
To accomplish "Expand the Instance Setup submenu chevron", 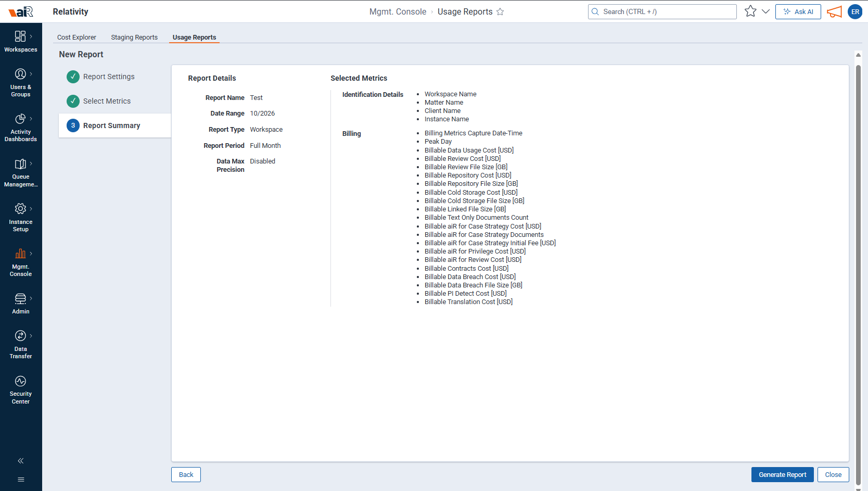I will click(x=31, y=209).
